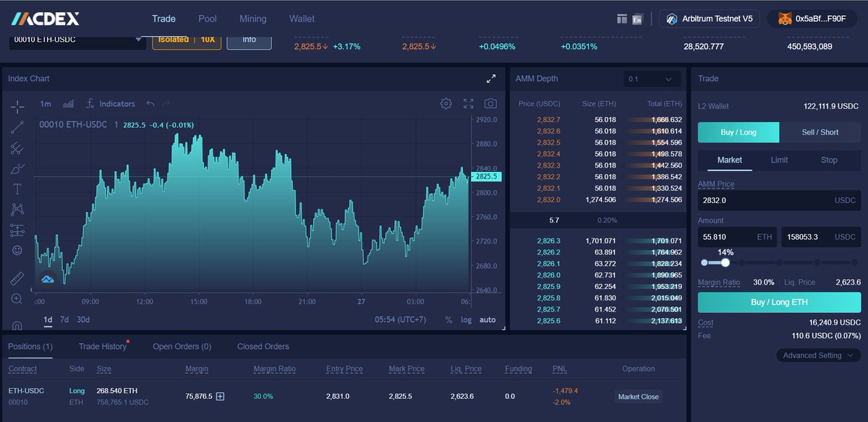The image size is (868, 422).
Task: Switch to the Stop order tab
Action: (x=829, y=160)
